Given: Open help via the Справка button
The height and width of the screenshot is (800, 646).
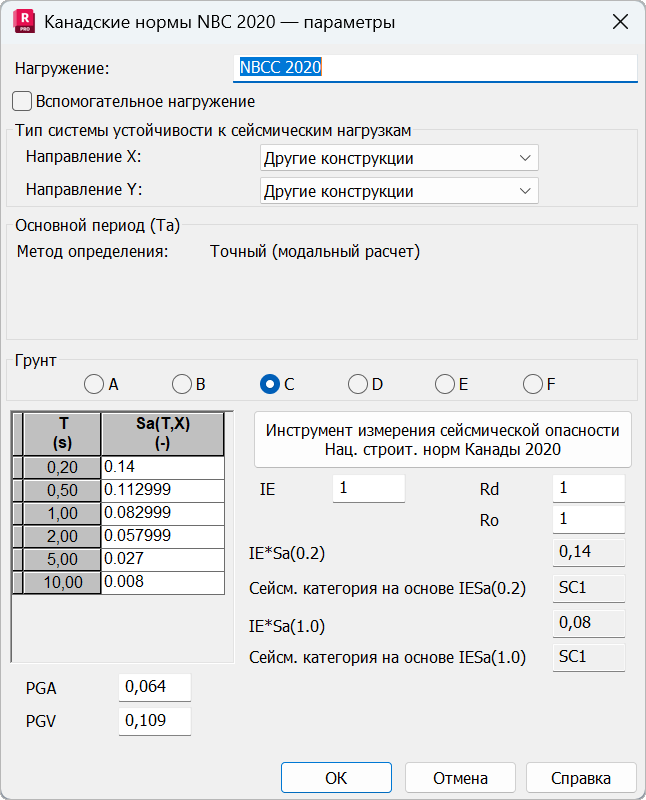Looking at the screenshot, I should click(581, 778).
